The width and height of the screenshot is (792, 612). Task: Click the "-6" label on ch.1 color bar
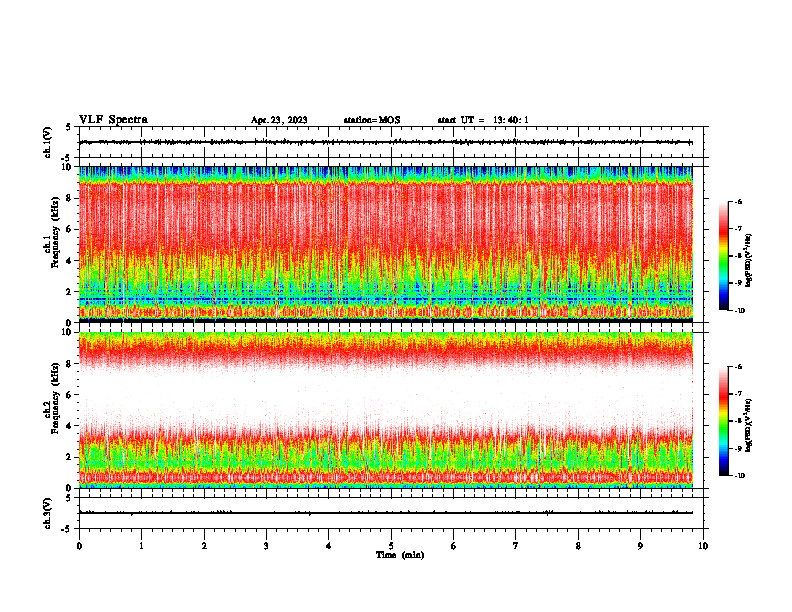[738, 202]
